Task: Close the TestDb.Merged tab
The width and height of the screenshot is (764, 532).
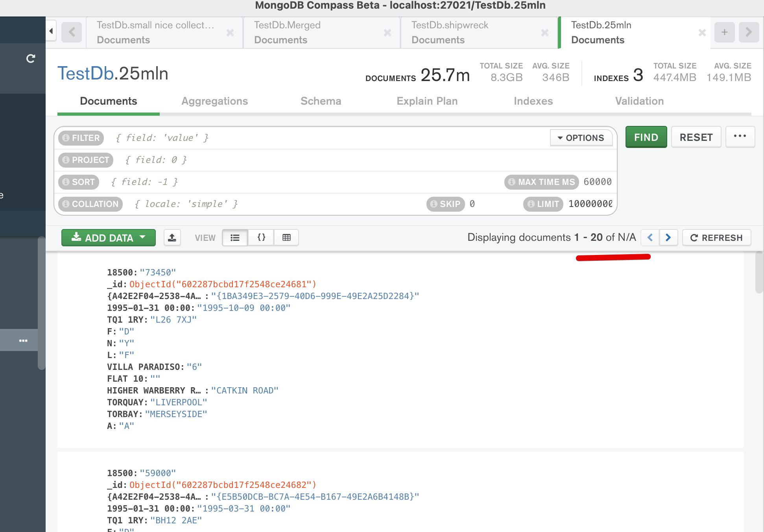Action: coord(388,33)
